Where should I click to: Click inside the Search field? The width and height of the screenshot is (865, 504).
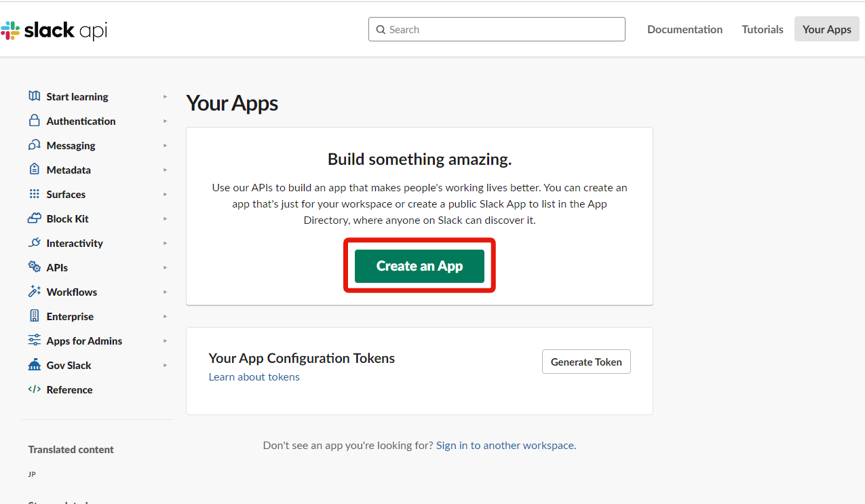(496, 29)
